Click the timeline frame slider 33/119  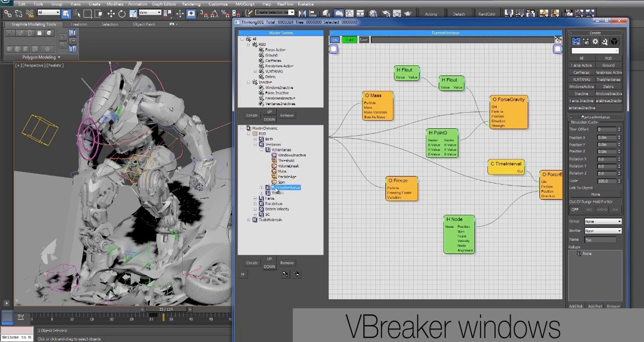tap(166, 309)
